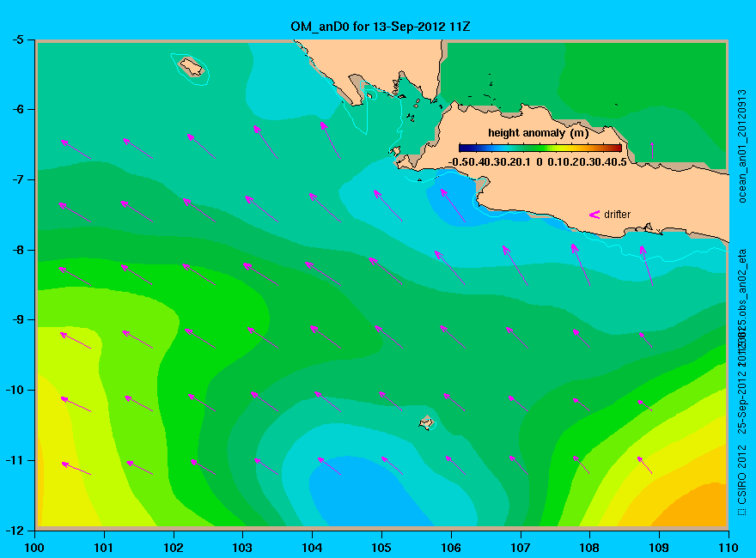Image resolution: width=756 pixels, height=558 pixels.
Task: Click the x-axis label "103"
Action: (x=242, y=548)
